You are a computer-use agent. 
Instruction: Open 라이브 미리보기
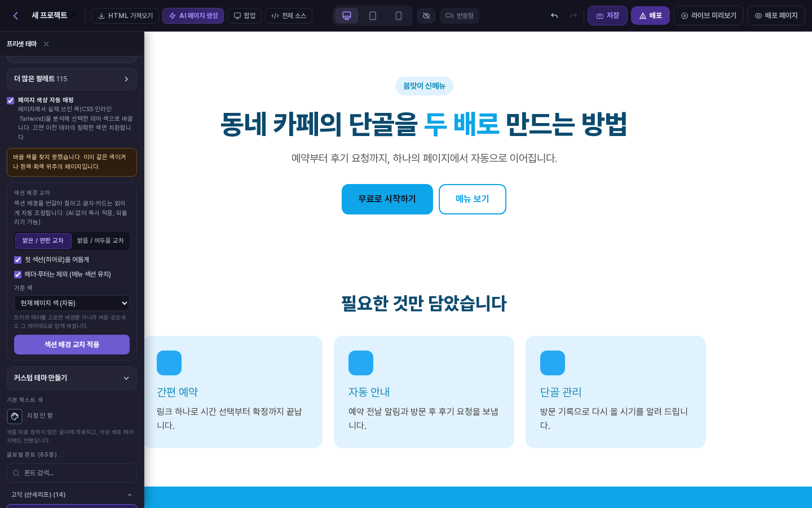tap(708, 16)
